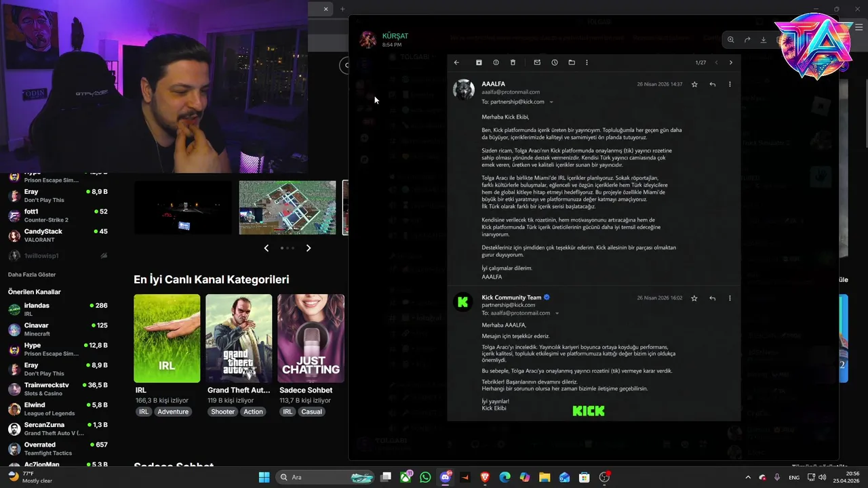Viewport: 868px width, 488px height.
Task: Open Elwind League of Legends channel
Action: tap(58, 409)
